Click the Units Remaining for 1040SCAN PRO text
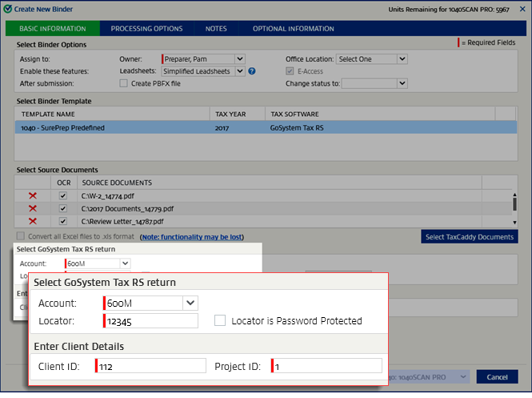532x398 pixels. 449,10
